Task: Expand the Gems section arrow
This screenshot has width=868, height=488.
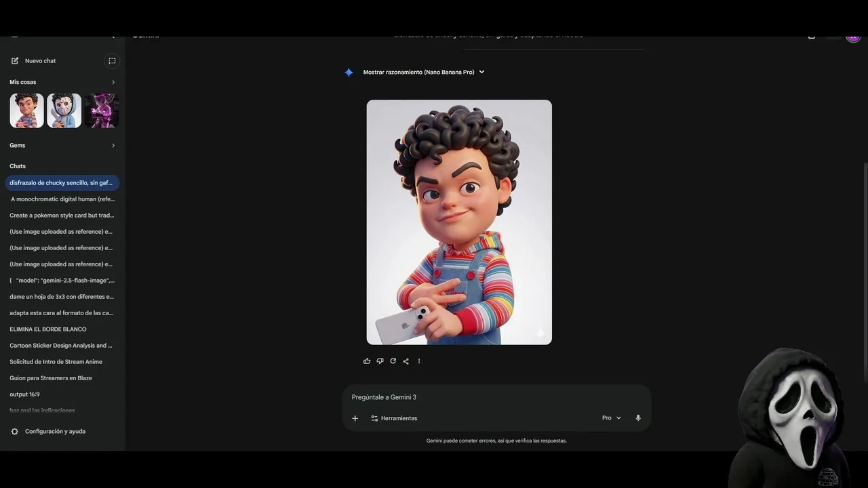Action: pyautogui.click(x=113, y=146)
